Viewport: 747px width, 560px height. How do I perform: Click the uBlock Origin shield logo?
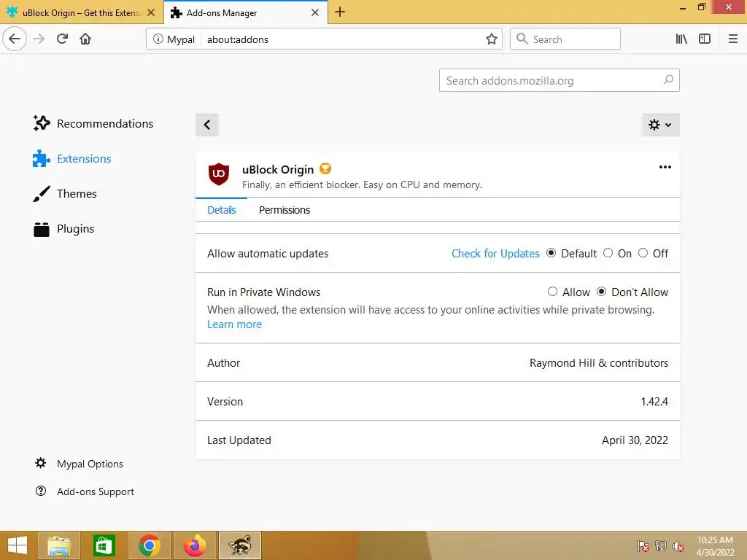tap(219, 174)
